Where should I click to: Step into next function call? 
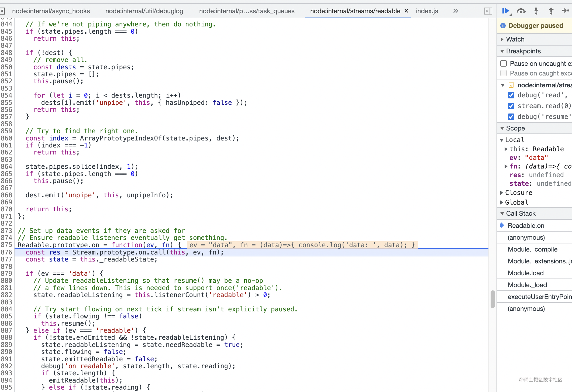pyautogui.click(x=536, y=11)
